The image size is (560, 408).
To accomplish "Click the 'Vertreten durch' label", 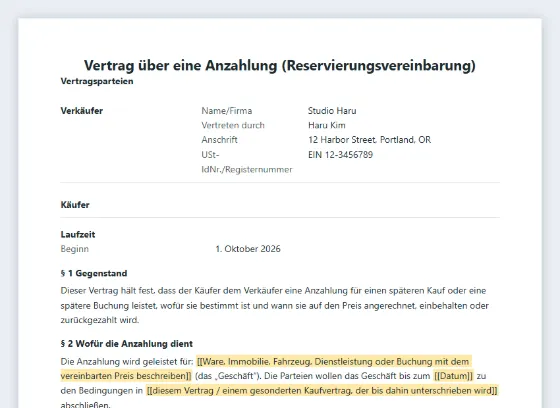I will tap(233, 125).
